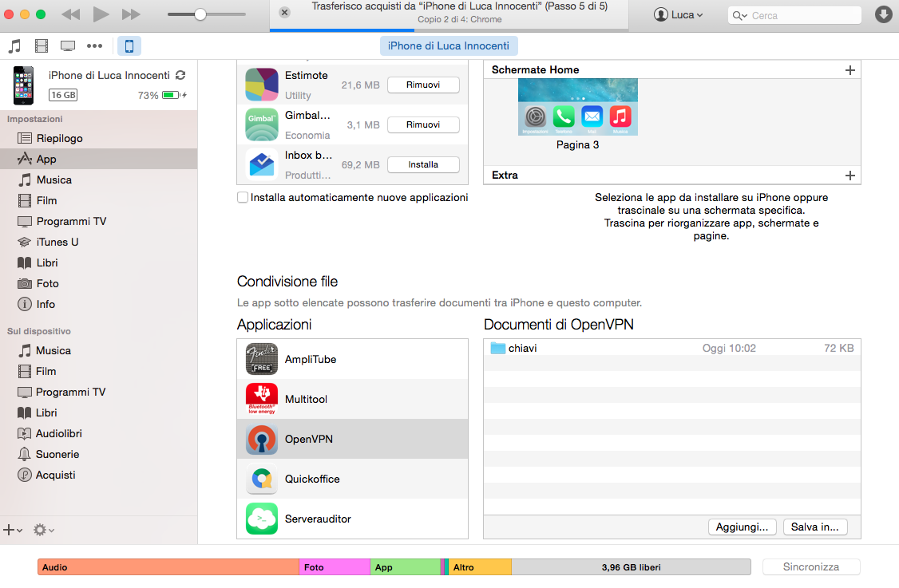Click the iPhone device picture in sidebar
Screen dimensions: 899x588
[x=23, y=85]
